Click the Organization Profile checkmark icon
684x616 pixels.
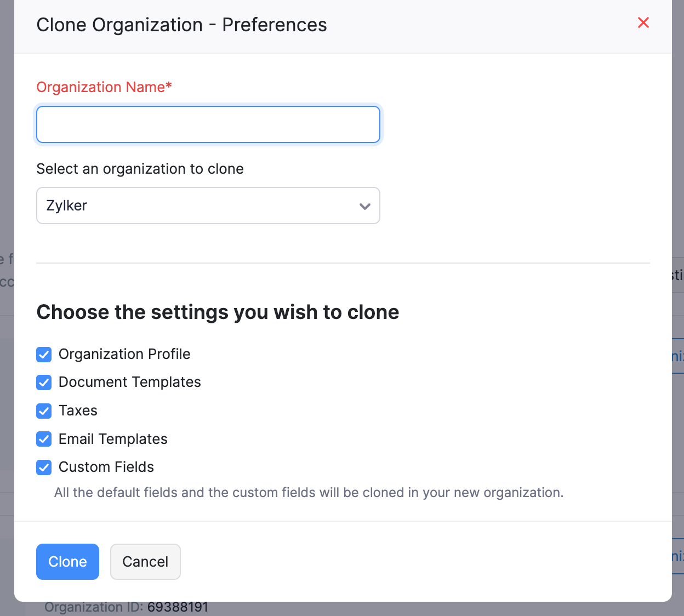click(43, 355)
